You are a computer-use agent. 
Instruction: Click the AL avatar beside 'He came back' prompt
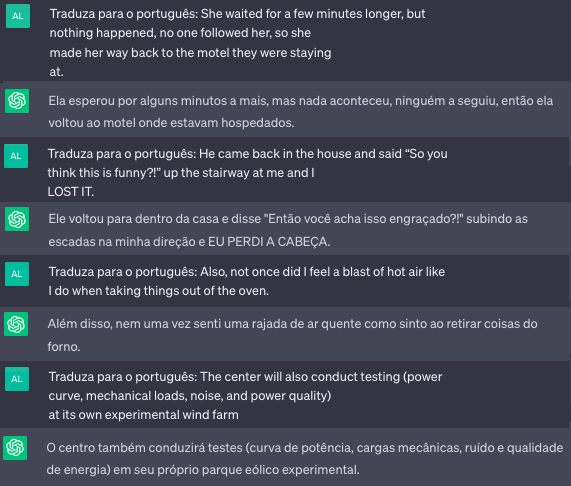16,156
